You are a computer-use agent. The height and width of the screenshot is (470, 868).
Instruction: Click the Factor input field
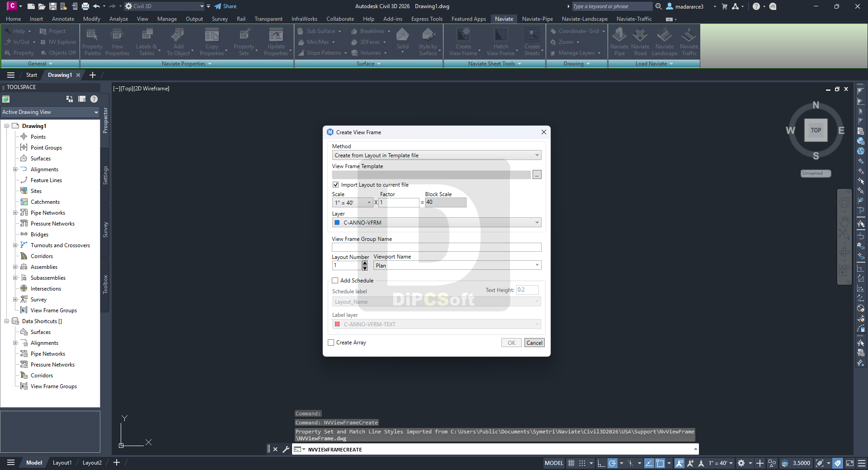point(399,202)
